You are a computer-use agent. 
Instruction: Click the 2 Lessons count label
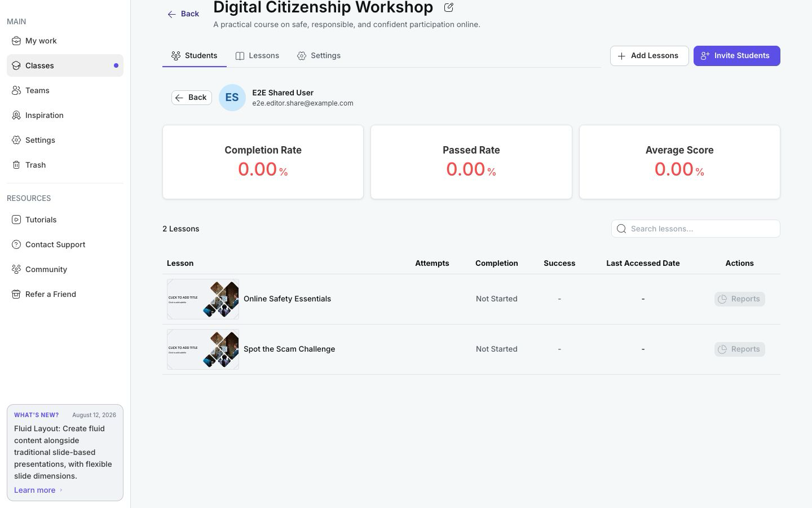180,229
